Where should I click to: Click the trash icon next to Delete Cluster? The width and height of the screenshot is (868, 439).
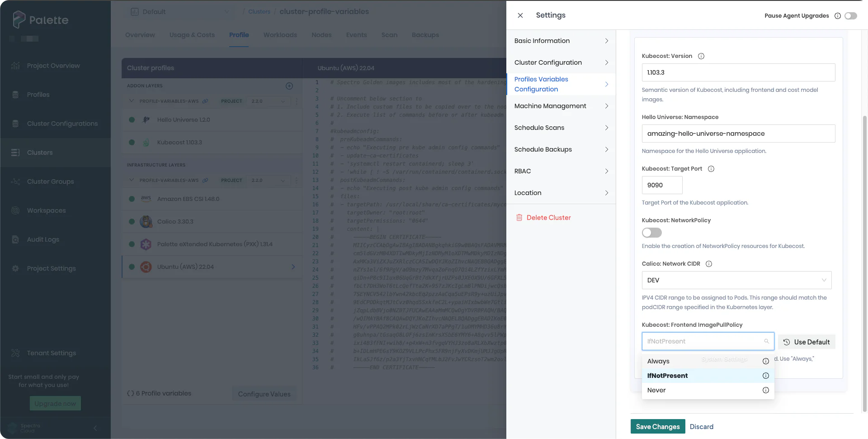[519, 217]
